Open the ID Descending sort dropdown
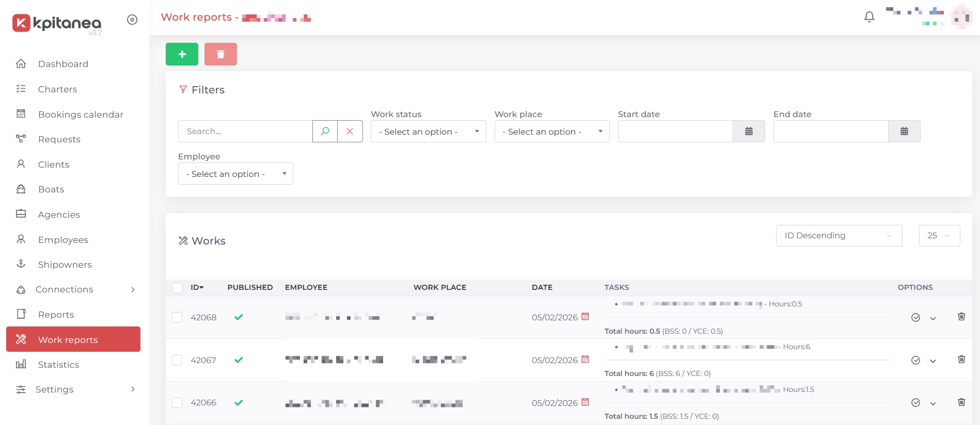The height and width of the screenshot is (425, 980). click(x=839, y=236)
